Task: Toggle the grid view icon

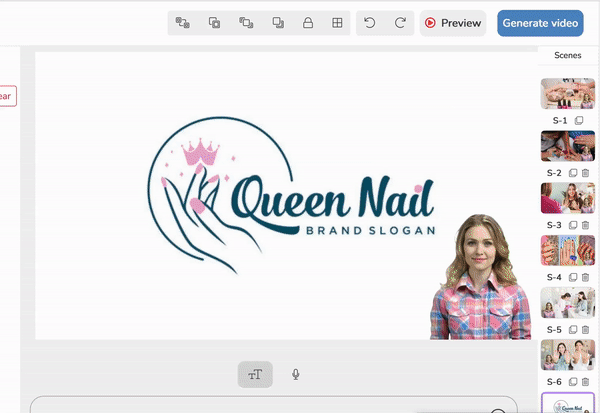Action: tap(338, 23)
